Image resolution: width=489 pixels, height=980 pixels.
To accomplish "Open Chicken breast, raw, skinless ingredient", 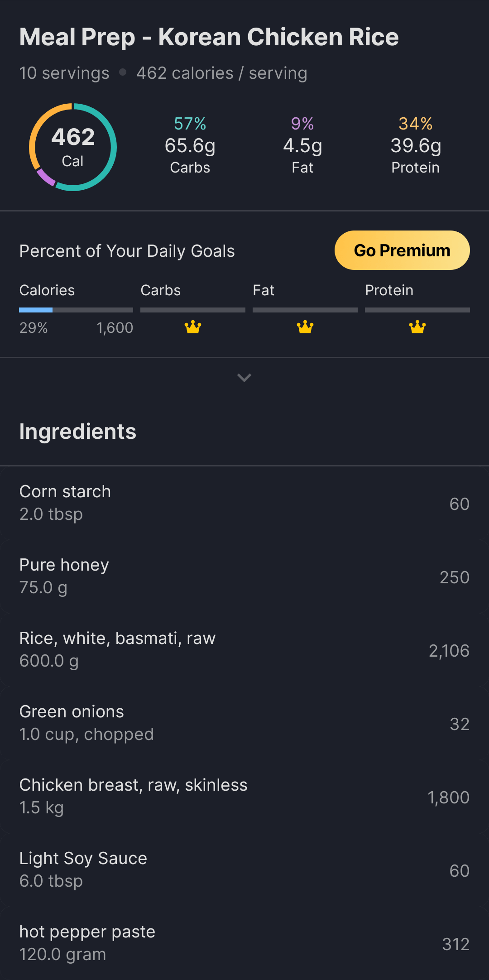I will (244, 797).
